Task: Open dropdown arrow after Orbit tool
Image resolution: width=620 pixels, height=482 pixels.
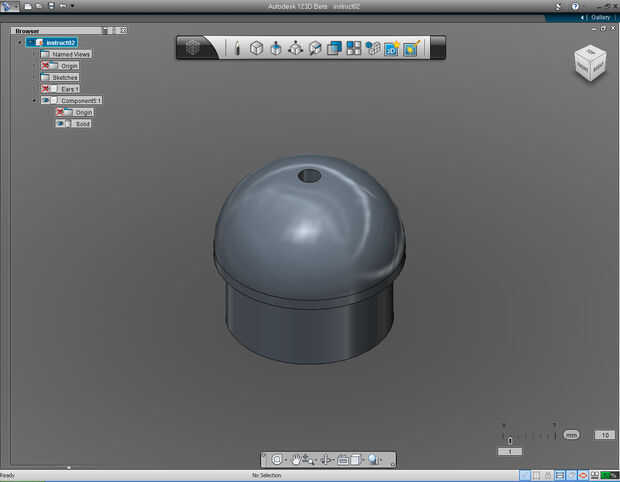Action: (x=333, y=460)
